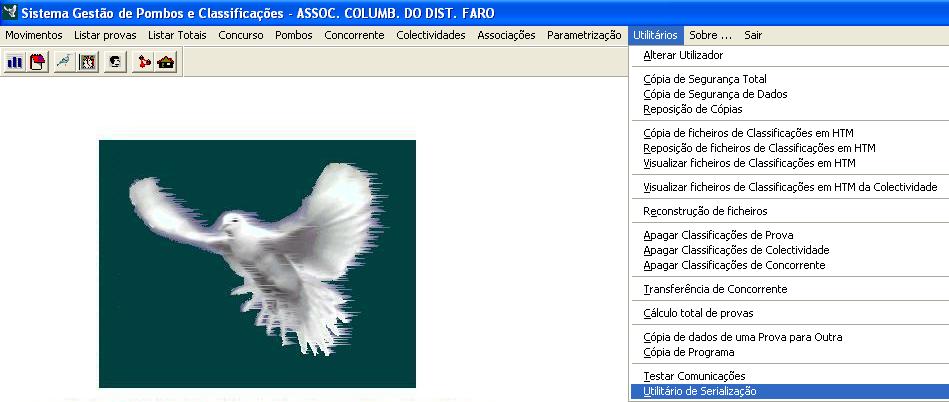Click the white dove image
The width and height of the screenshot is (949, 402).
click(x=257, y=263)
